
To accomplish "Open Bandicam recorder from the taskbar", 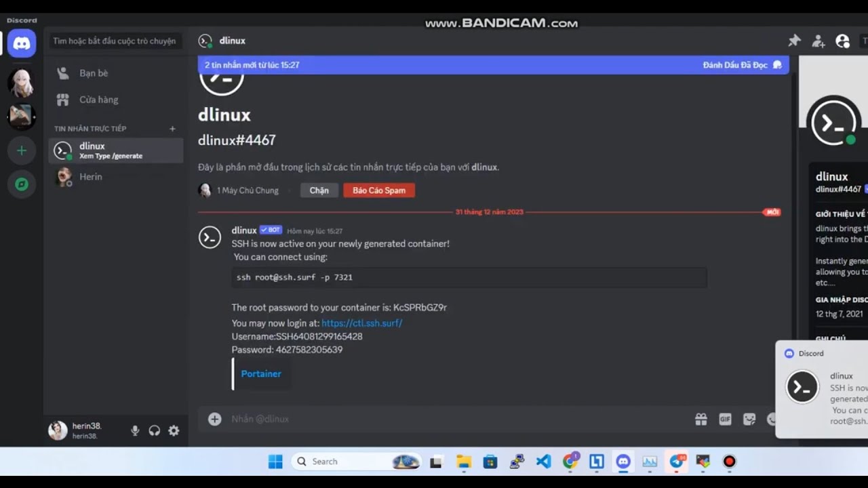I will (x=730, y=462).
